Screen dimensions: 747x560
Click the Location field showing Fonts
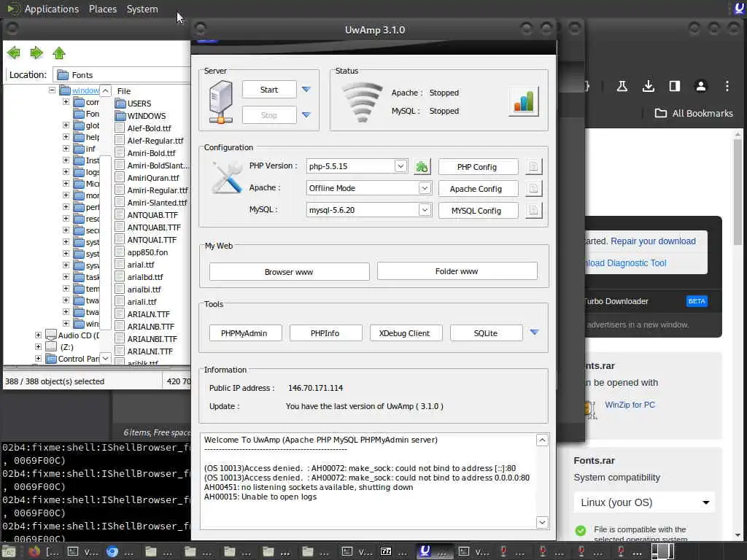tap(123, 75)
